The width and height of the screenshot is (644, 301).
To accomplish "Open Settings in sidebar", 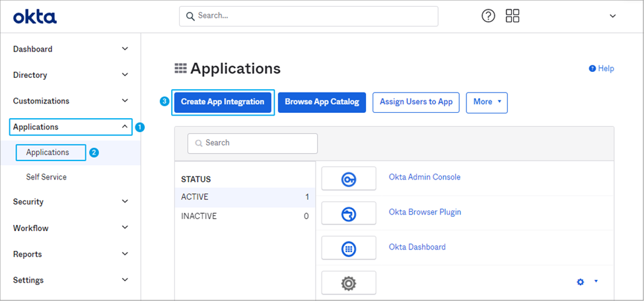I will (28, 280).
